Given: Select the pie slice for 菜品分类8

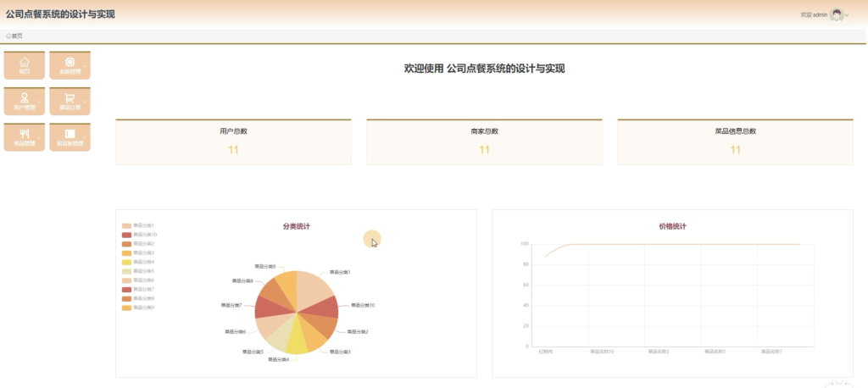Looking at the screenshot, I should [274, 293].
